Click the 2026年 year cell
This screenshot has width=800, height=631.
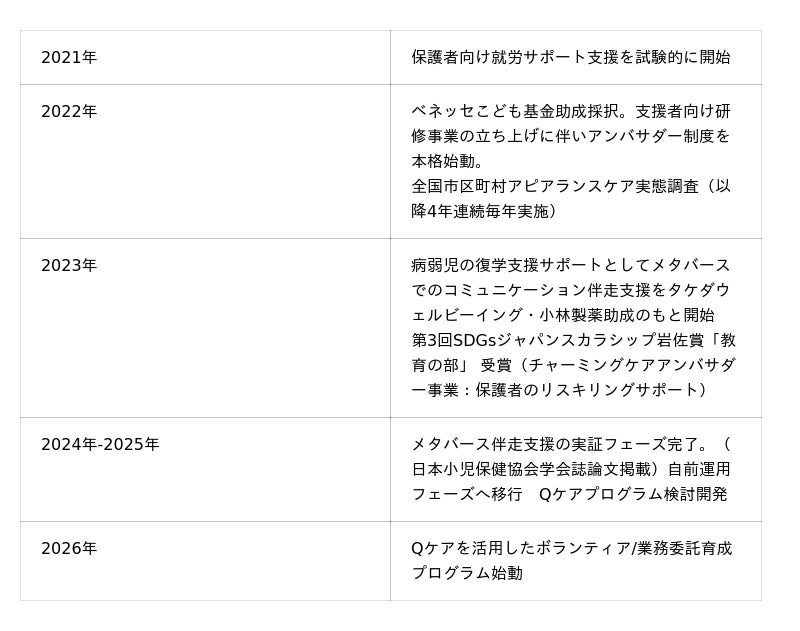[x=69, y=548]
